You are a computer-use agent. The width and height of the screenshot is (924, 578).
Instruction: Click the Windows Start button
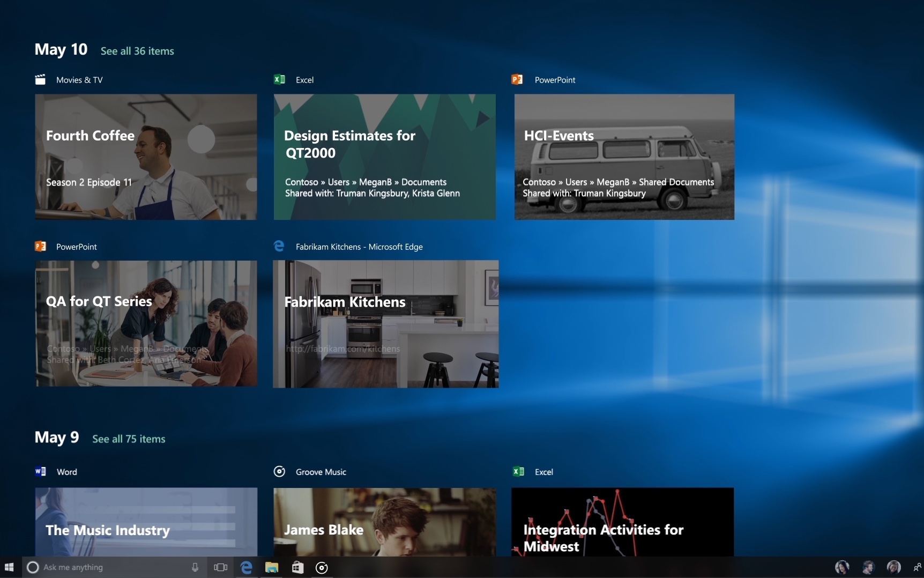tap(9, 567)
